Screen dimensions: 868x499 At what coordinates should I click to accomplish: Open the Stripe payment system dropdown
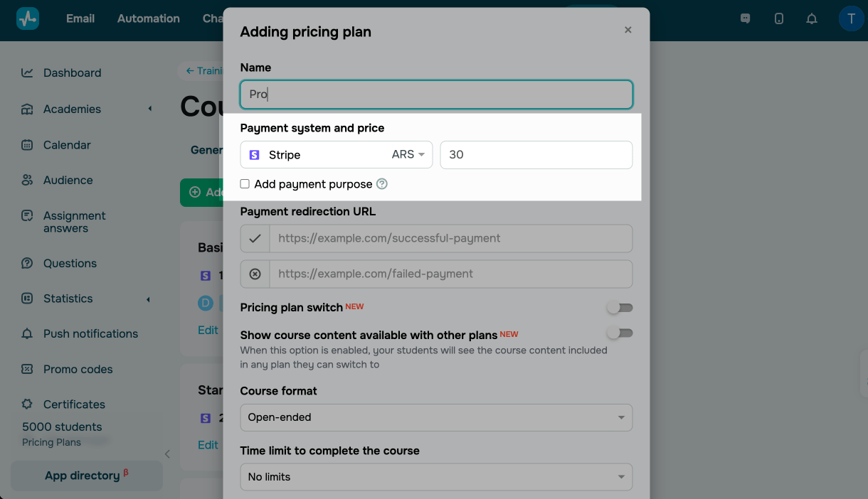coord(336,155)
